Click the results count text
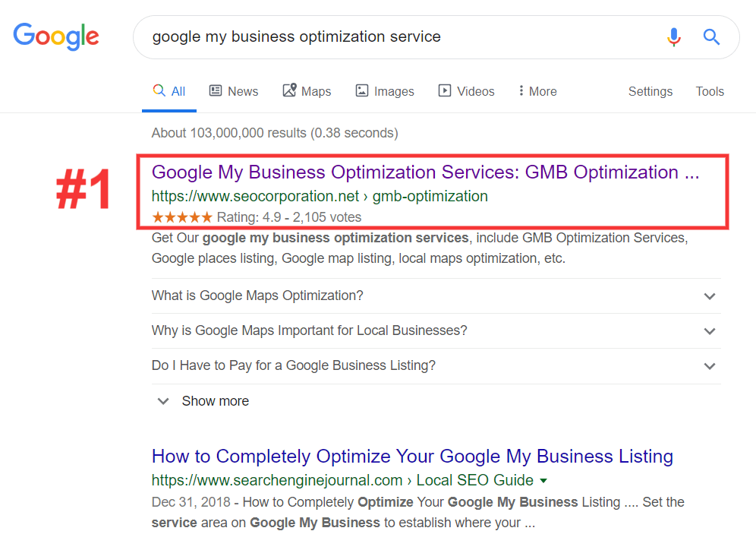The image size is (756, 550). point(275,133)
